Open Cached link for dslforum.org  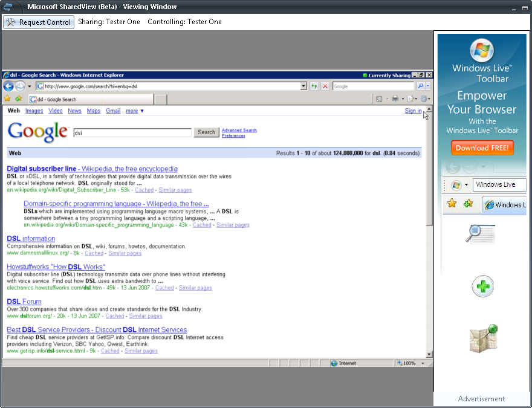pos(115,316)
